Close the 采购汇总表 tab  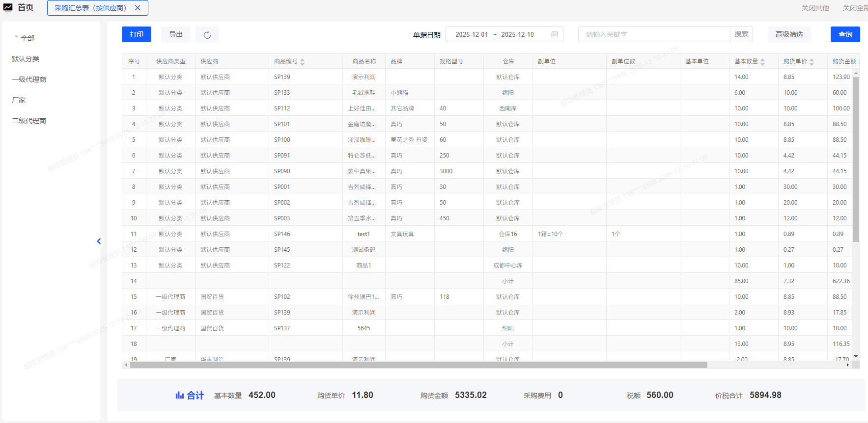click(138, 8)
